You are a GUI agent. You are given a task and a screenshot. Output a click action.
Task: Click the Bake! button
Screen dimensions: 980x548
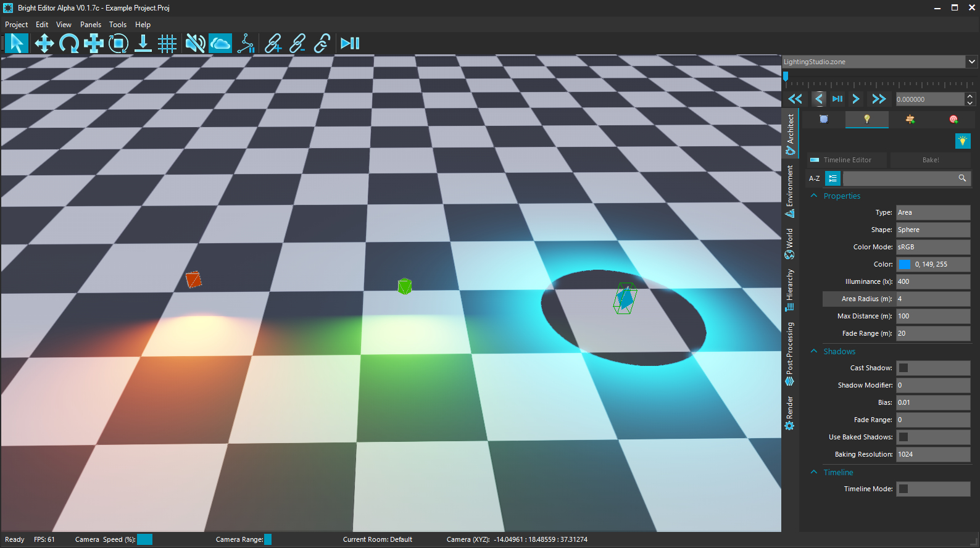tap(931, 160)
